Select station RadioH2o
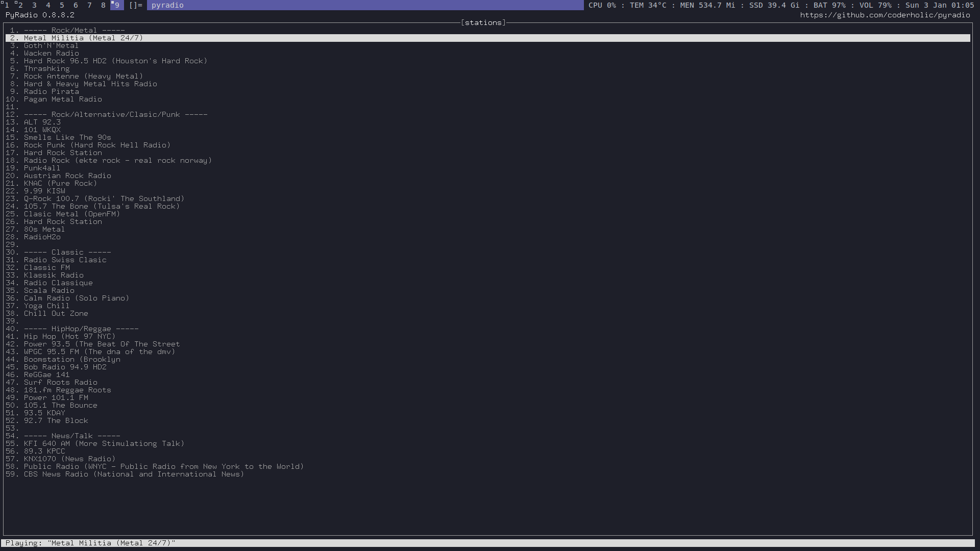Image resolution: width=980 pixels, height=551 pixels. pyautogui.click(x=42, y=237)
